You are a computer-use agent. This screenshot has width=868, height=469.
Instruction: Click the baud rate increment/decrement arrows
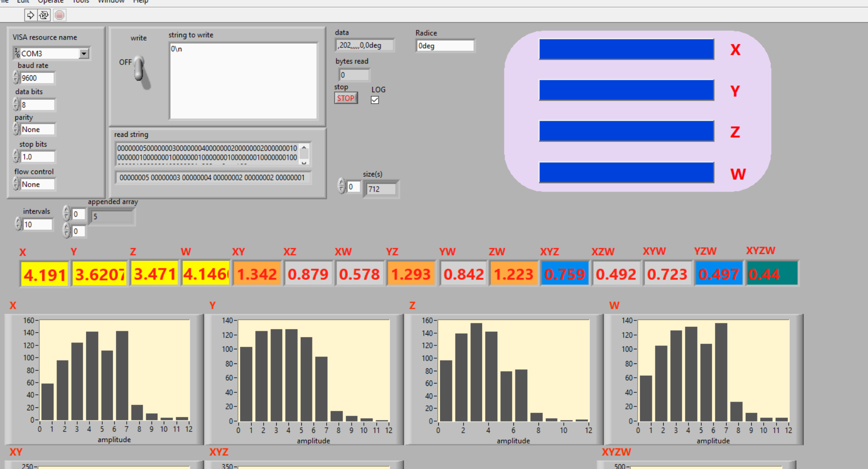coord(16,78)
